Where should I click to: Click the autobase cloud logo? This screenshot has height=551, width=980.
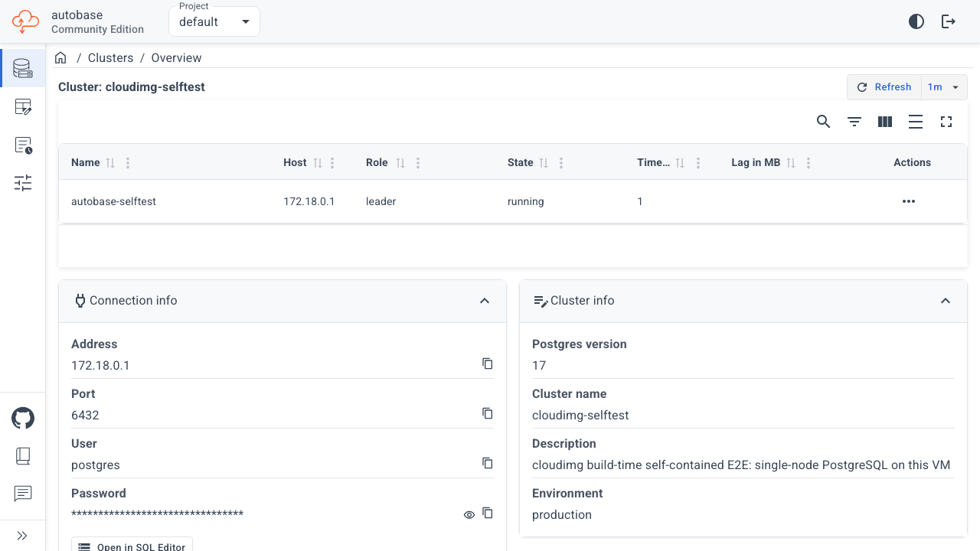(25, 21)
